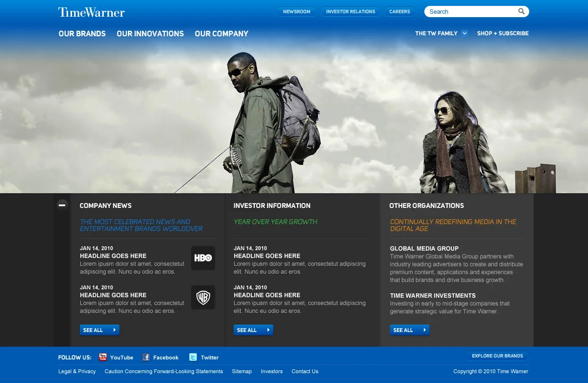Click the Time Warner logo
The height and width of the screenshot is (383, 588).
point(92,12)
